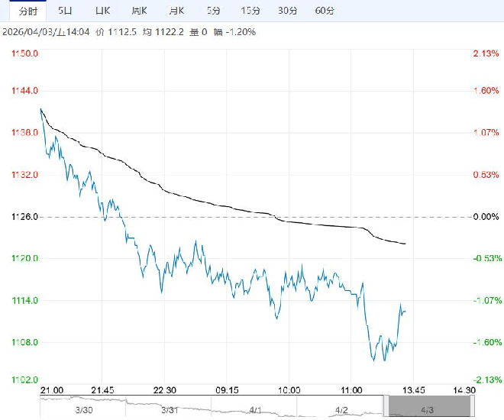Open the 5日 five-day chart tab
Screen dimensions: 504x420
(x=66, y=11)
